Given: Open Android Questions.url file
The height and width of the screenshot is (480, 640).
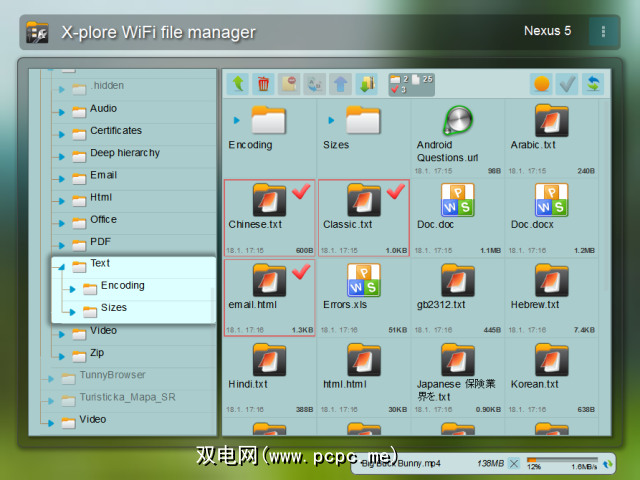Looking at the screenshot, I should coord(458,120).
